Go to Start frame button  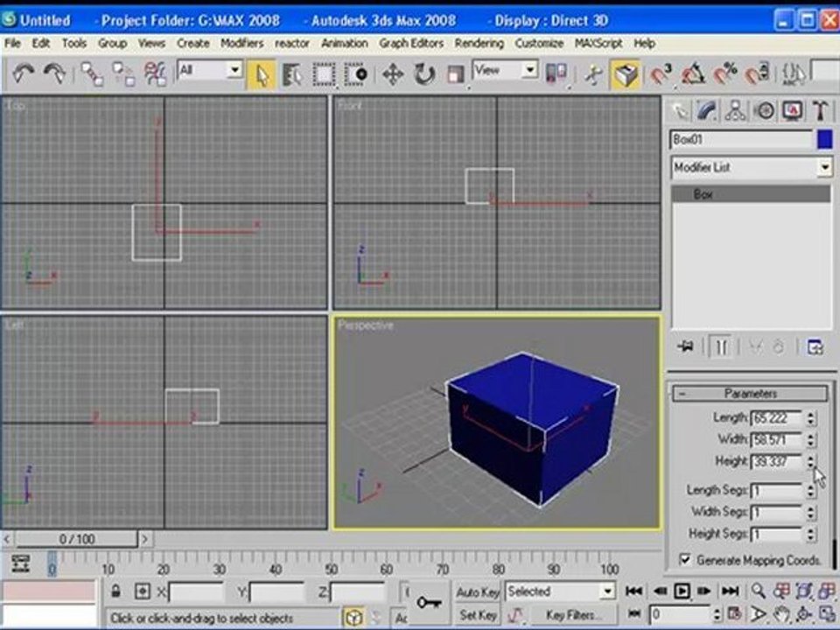click(x=634, y=591)
